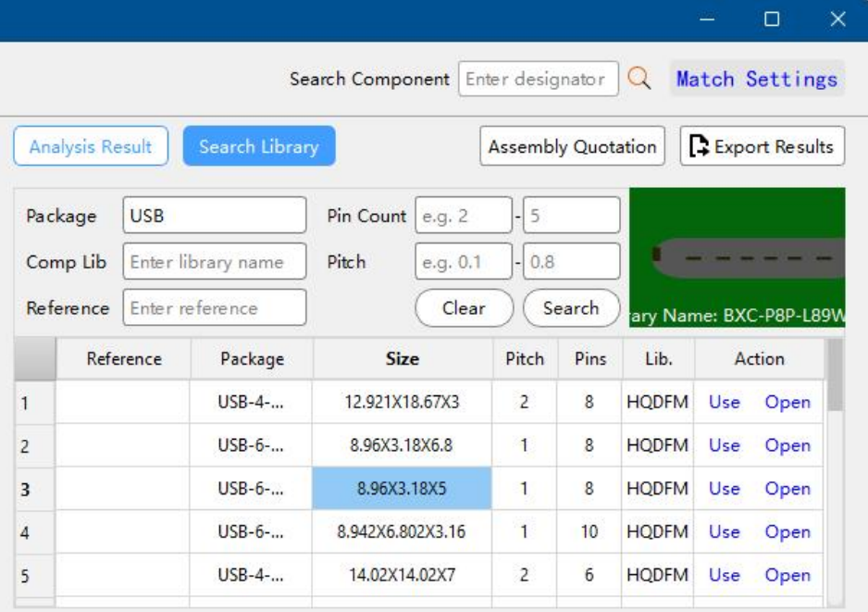Click Use link in row 1
This screenshot has height=612, width=868.
724,403
